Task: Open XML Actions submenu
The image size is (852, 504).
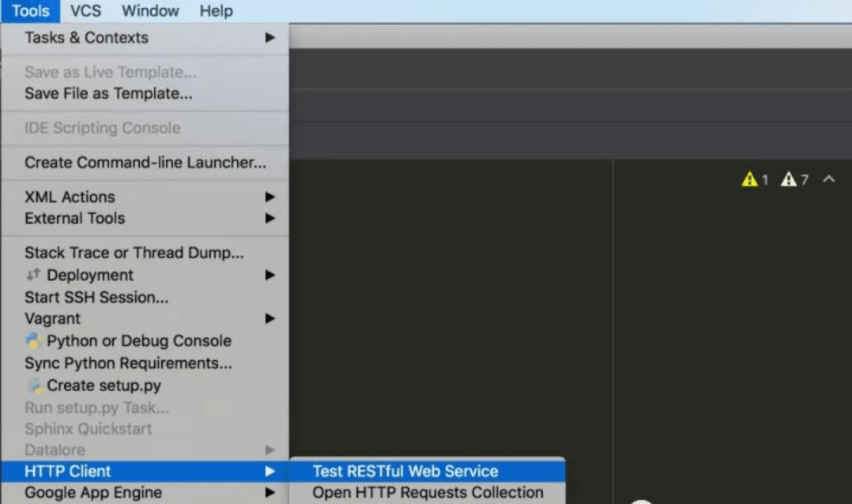Action: [145, 197]
